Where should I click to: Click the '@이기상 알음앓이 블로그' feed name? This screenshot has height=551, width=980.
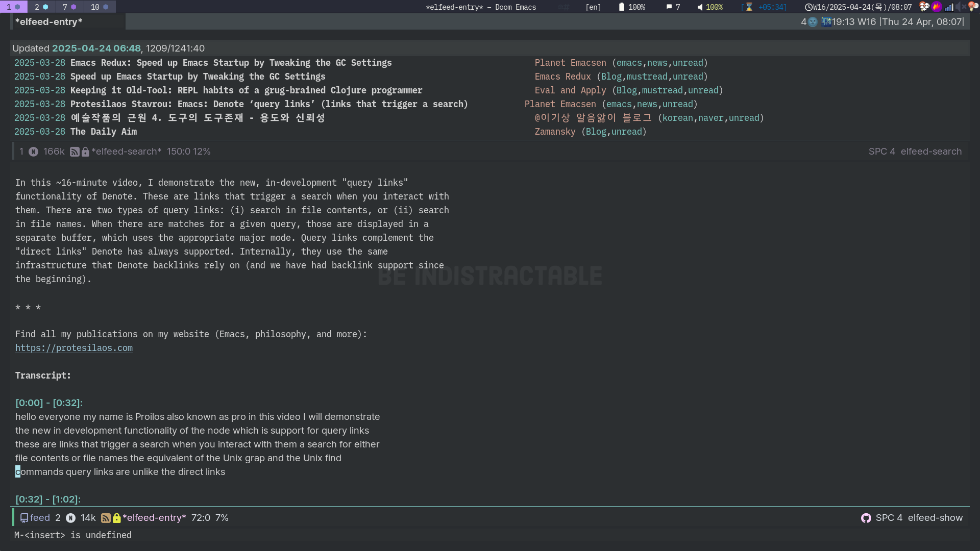point(593,118)
